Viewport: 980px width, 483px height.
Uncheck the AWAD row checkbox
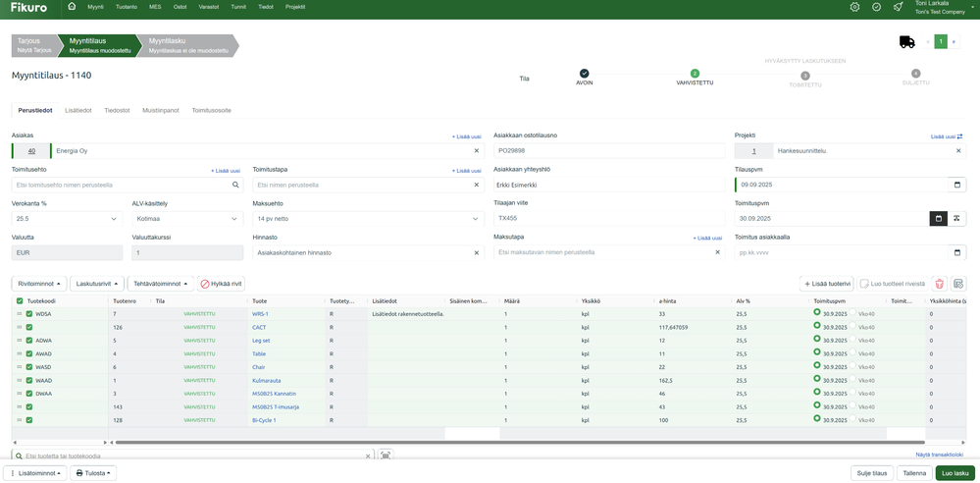click(x=28, y=353)
